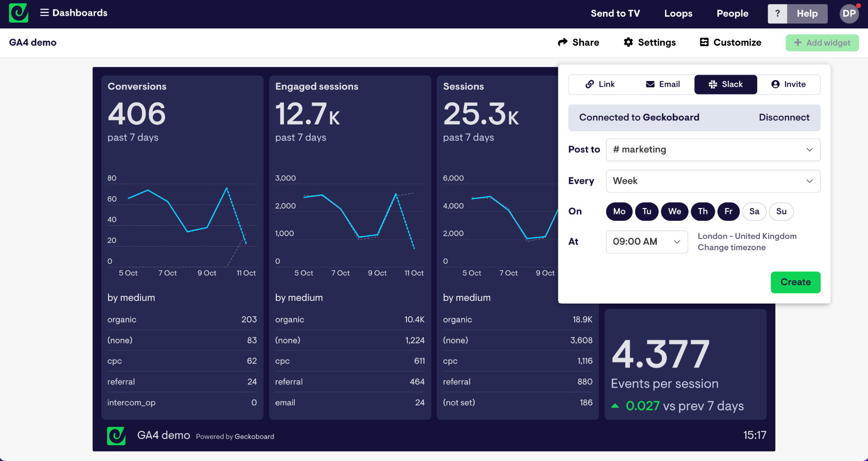Toggle Sunday posting on
Viewport: 868px width, 461px height.
(781, 211)
